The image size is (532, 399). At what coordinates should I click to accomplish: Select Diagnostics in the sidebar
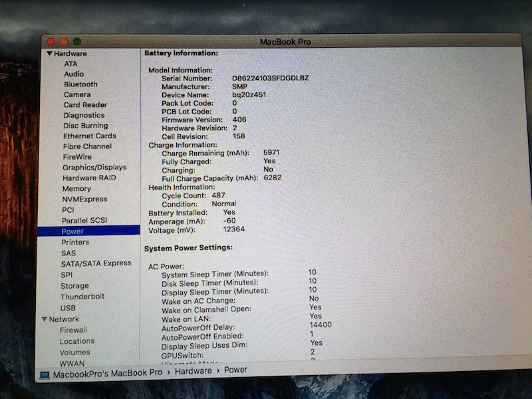[84, 115]
